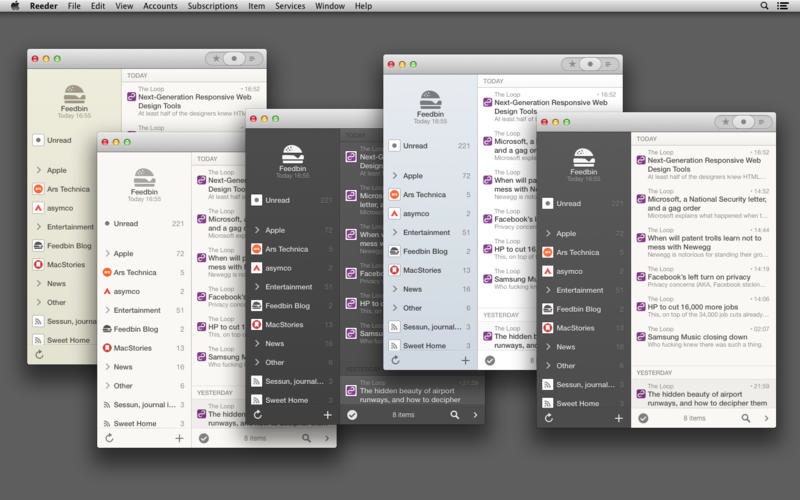Select Feedbin Blog feed icon in rightmost window
800x500 pixels.
[x=547, y=309]
